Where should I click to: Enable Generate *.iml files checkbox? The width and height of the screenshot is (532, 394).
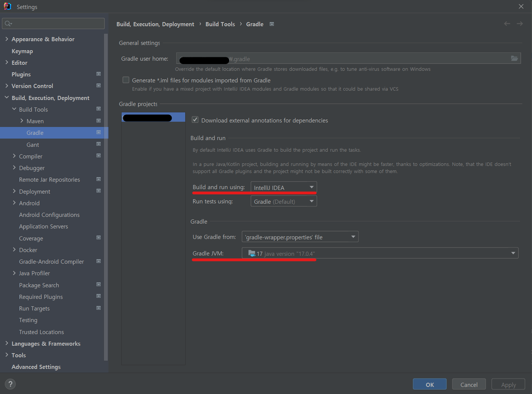(126, 80)
